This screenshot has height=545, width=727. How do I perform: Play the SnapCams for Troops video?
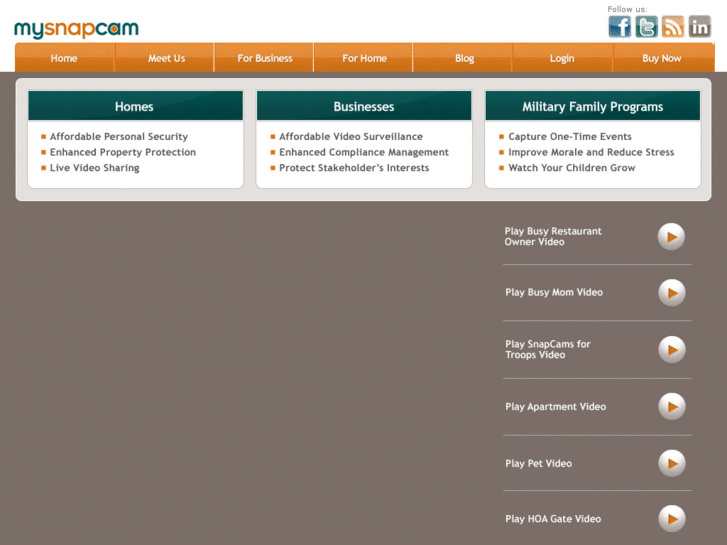[672, 350]
